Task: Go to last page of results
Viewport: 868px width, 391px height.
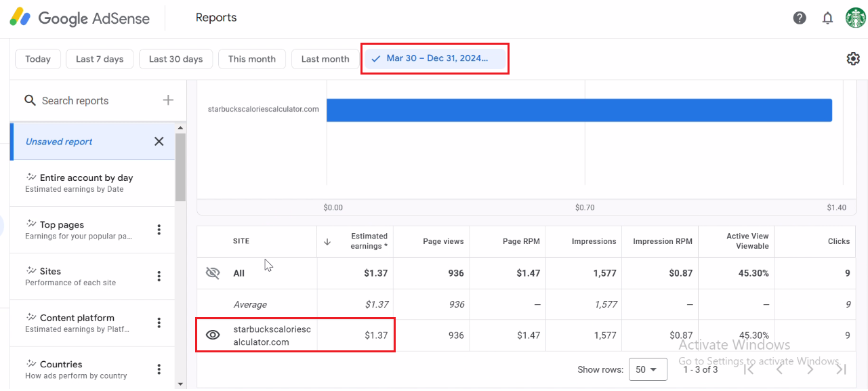Action: coord(841,369)
